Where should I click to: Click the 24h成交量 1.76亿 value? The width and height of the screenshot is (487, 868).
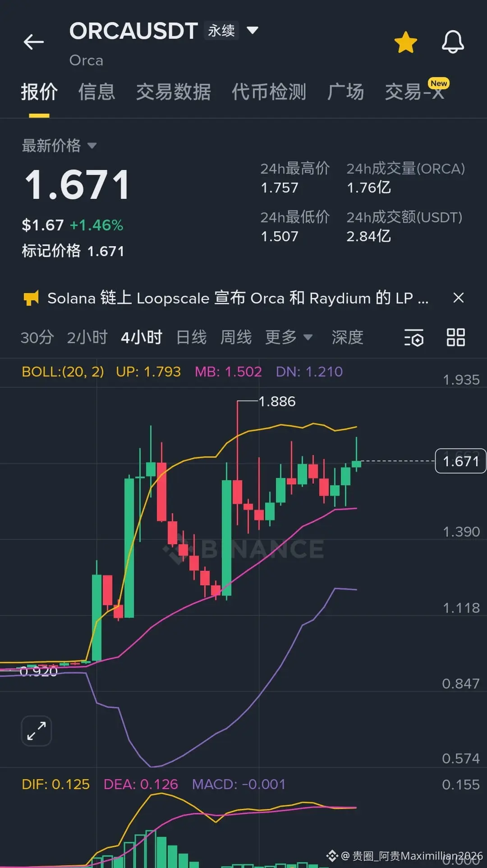coord(368,188)
